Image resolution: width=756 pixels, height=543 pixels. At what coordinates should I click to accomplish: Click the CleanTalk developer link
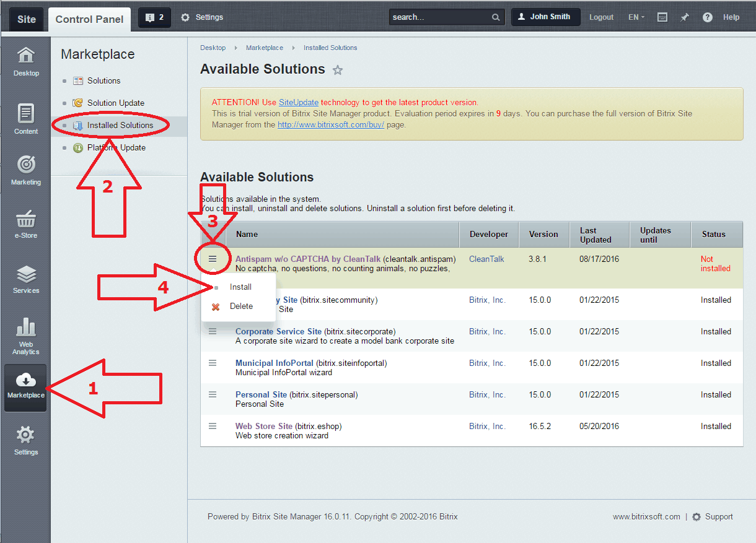tap(486, 259)
